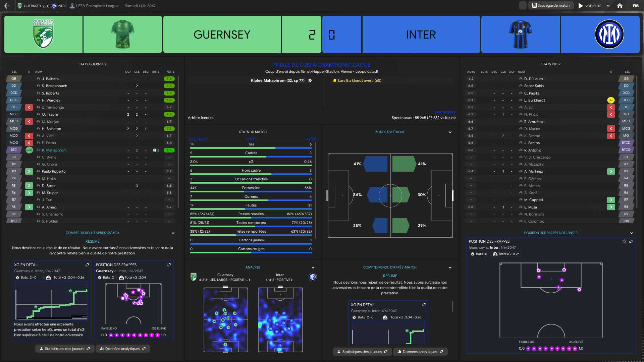Open Guernsey 4-2-3-1 Jeu Large tactic link
The image size is (644, 362).
225,280
